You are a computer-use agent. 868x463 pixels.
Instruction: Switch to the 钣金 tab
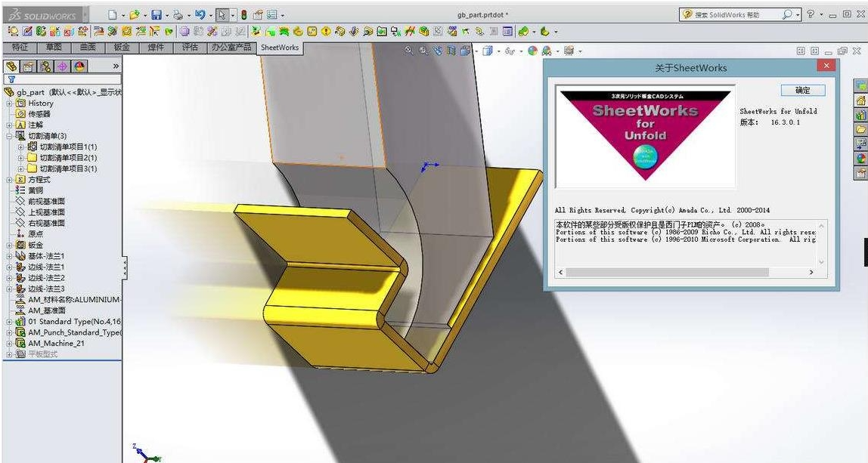click(x=122, y=47)
